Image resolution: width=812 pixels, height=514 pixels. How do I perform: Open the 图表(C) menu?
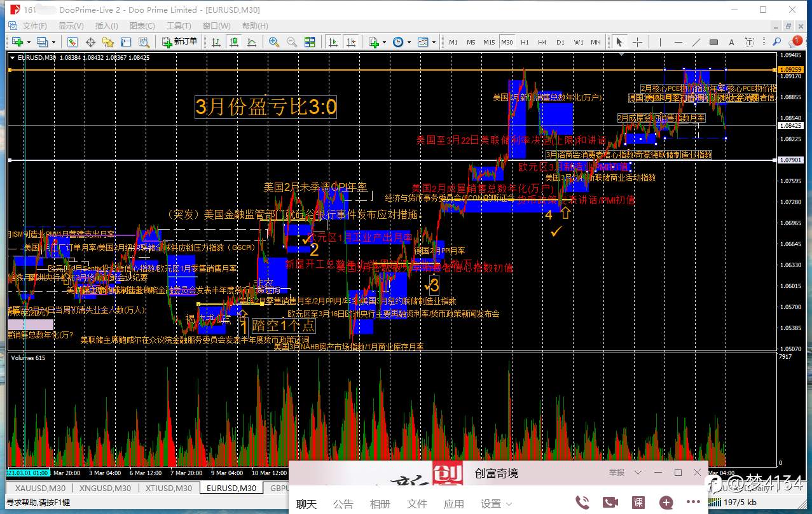142,26
